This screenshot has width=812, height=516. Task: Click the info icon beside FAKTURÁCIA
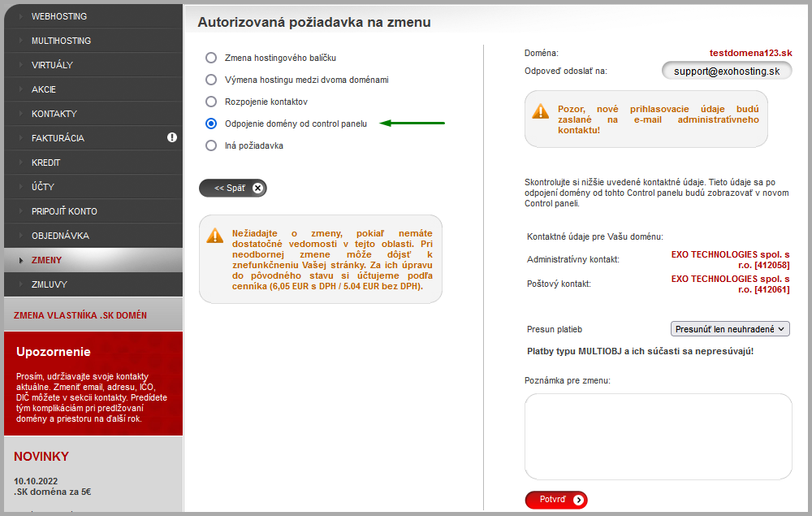(172, 138)
